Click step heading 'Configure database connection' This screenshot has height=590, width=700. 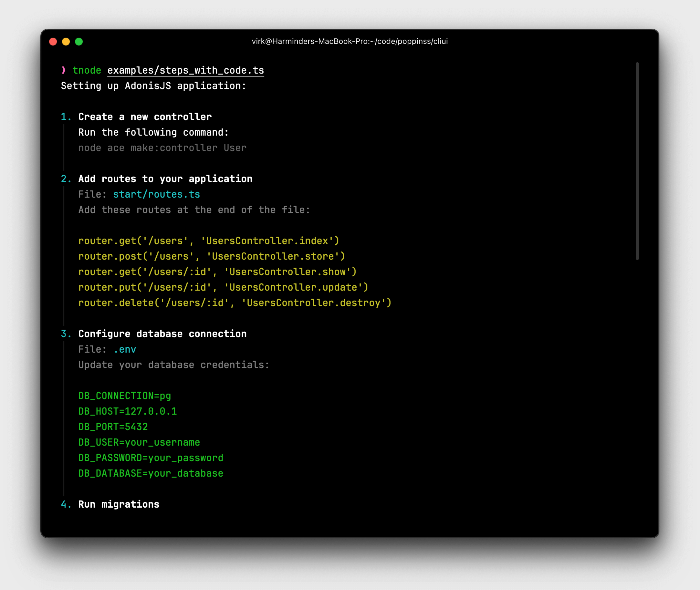[x=162, y=334]
